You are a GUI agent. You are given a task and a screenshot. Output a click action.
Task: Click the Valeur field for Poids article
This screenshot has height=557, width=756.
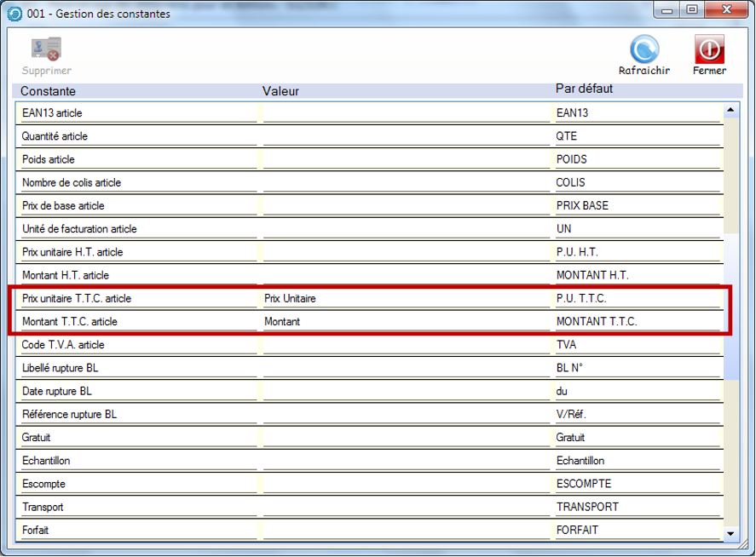[406, 159]
